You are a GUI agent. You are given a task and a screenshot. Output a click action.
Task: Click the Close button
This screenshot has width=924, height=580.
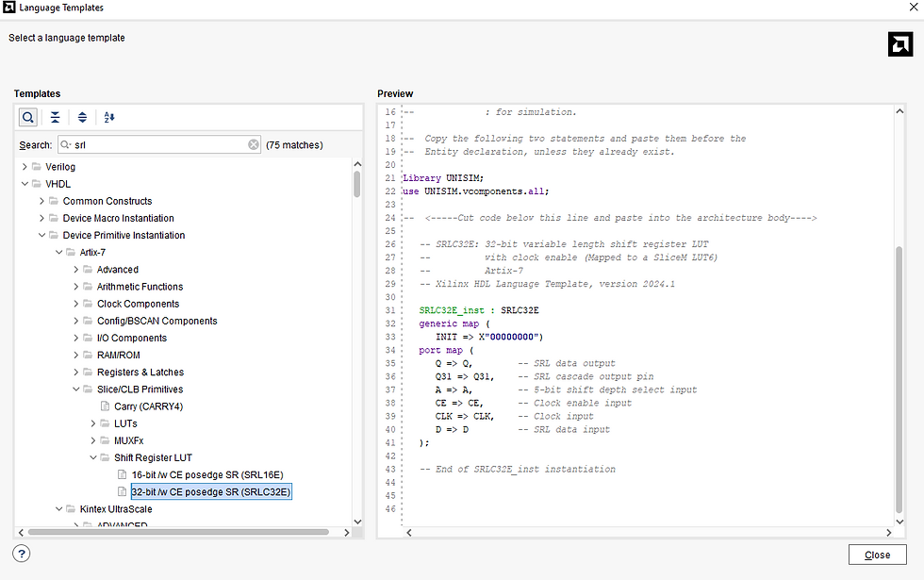pos(877,555)
